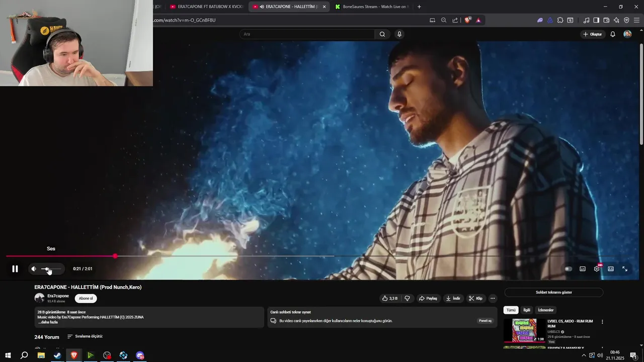The width and height of the screenshot is (644, 362).
Task: Open the Windows Start menu
Action: tap(8, 355)
